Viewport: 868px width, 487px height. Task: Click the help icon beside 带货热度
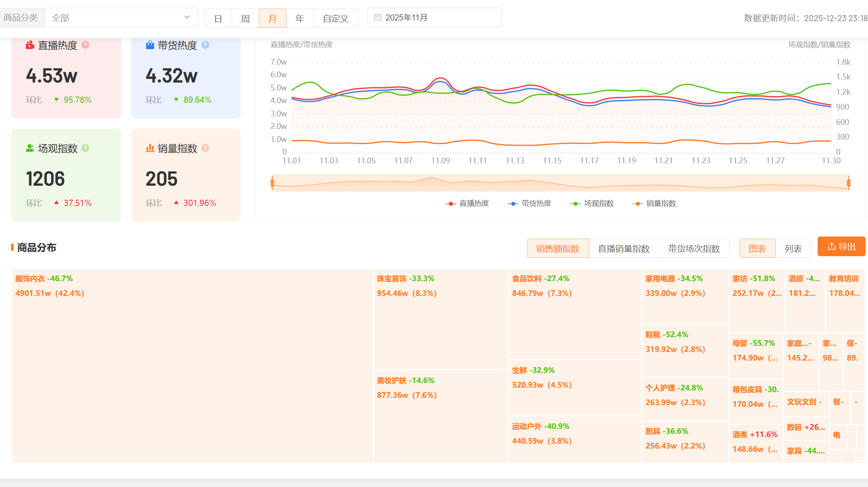(x=205, y=45)
